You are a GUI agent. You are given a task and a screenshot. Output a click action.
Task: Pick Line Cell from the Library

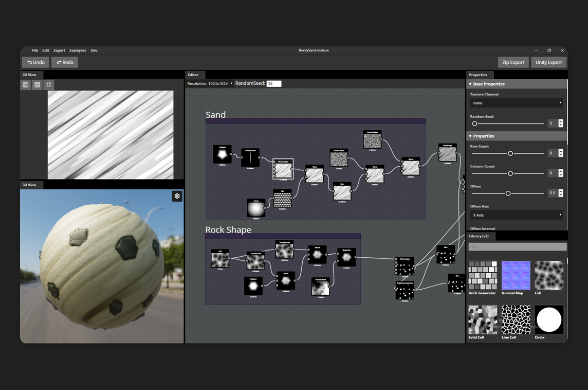point(516,322)
